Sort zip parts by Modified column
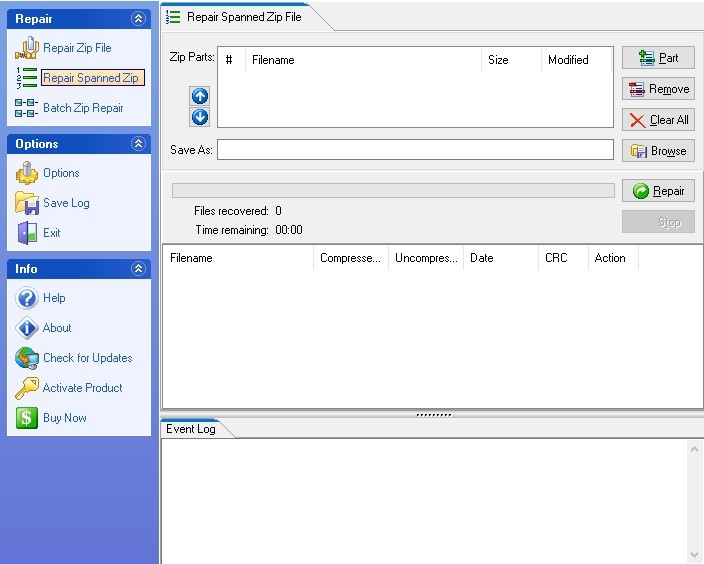This screenshot has width=704, height=564. coord(577,60)
